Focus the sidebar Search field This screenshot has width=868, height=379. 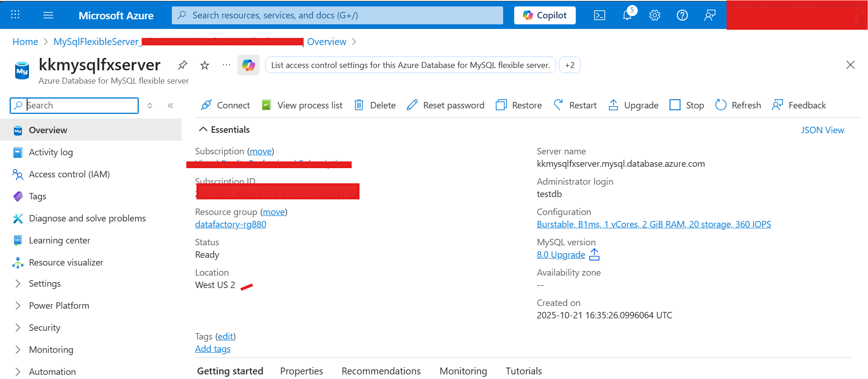(x=74, y=105)
